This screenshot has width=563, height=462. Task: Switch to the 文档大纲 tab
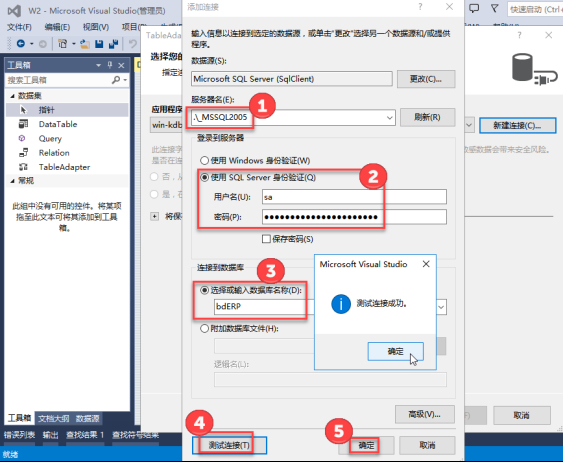pyautogui.click(x=53, y=419)
